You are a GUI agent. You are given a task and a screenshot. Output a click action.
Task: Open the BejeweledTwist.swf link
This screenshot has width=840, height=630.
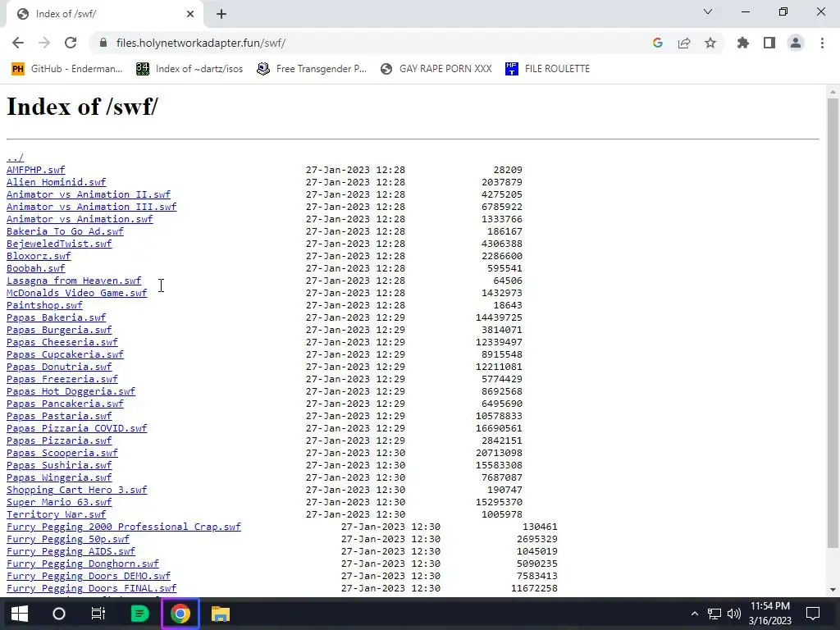[59, 244]
